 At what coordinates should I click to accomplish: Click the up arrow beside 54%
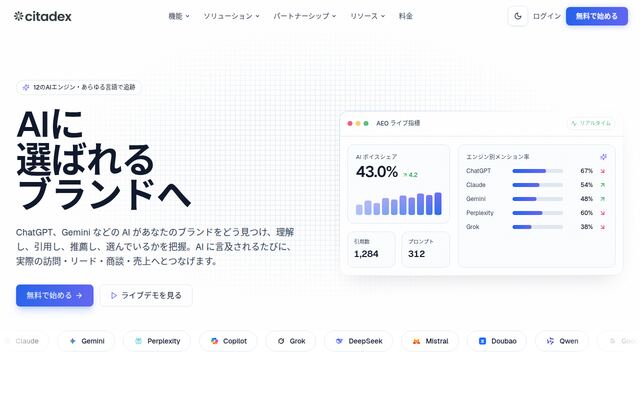click(x=602, y=185)
